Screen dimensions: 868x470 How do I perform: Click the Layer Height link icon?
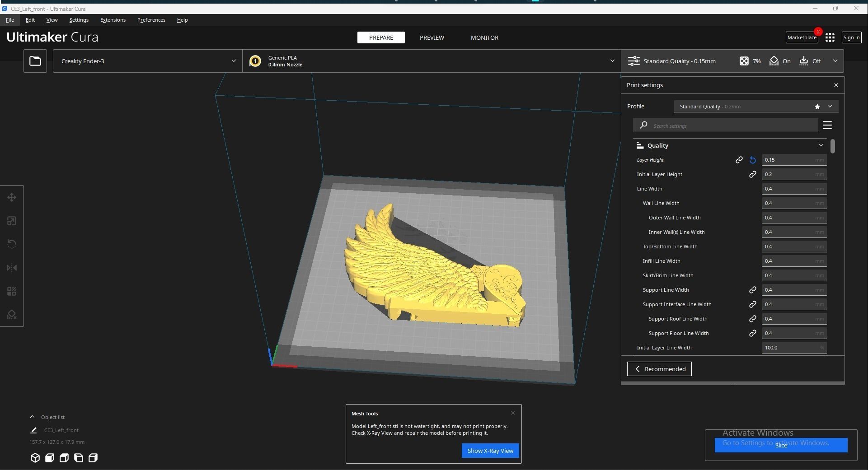[739, 160]
